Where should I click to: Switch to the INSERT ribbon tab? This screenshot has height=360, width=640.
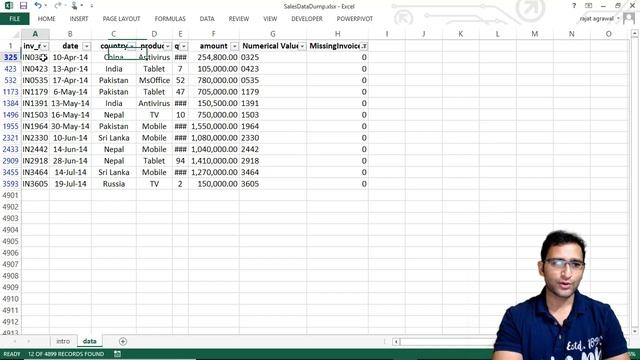[79, 19]
